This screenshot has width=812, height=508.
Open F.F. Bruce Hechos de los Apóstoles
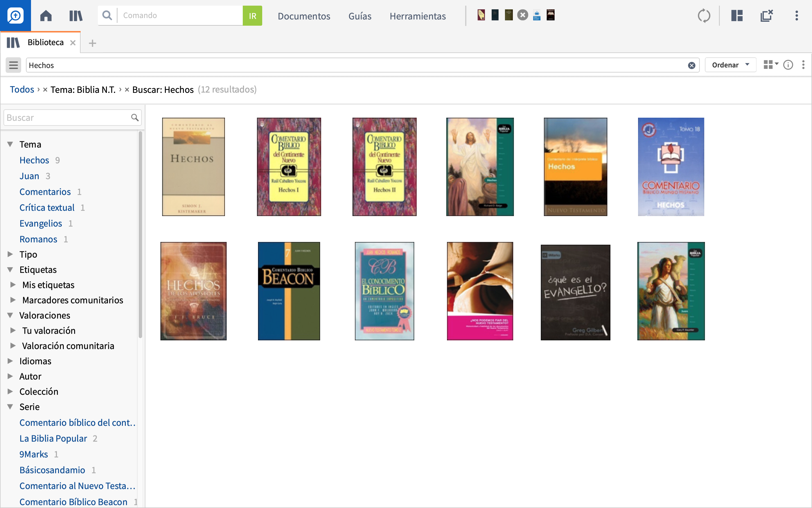point(193,291)
